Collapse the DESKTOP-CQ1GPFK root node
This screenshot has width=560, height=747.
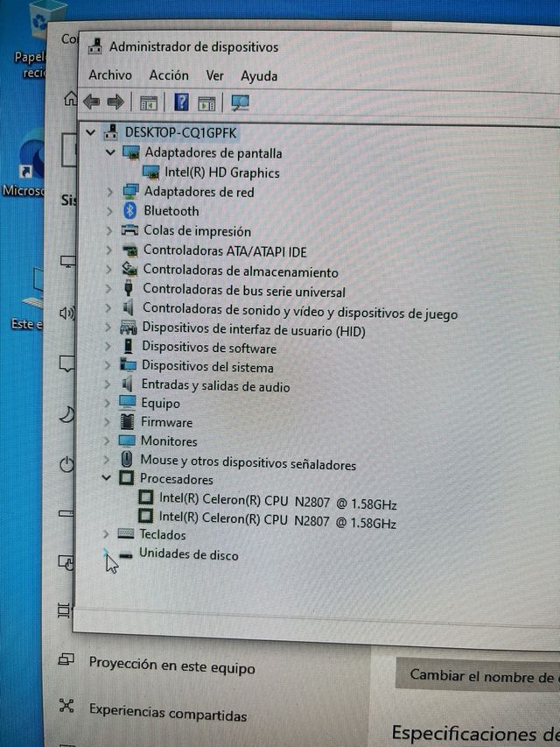click(91, 132)
